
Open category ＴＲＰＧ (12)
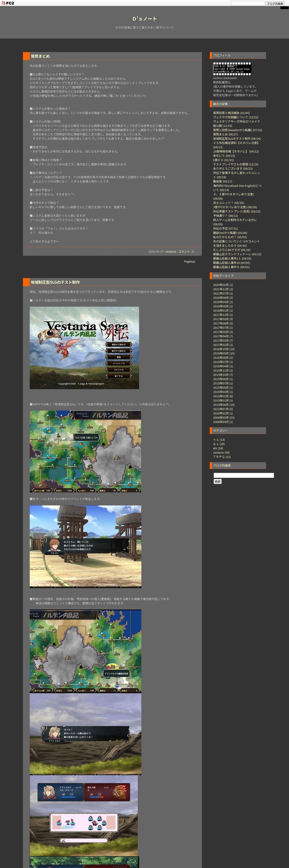tap(222, 457)
